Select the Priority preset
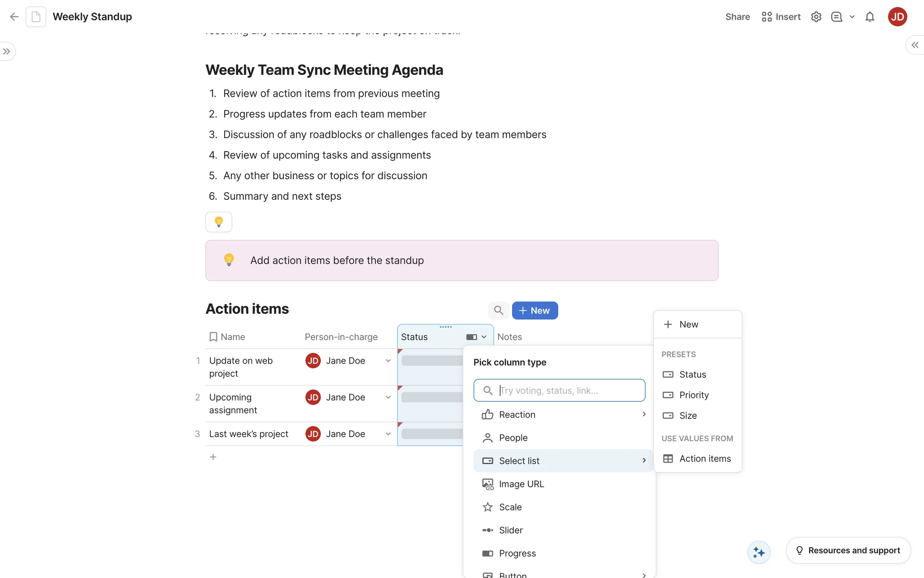The image size is (924, 578). 693,395
